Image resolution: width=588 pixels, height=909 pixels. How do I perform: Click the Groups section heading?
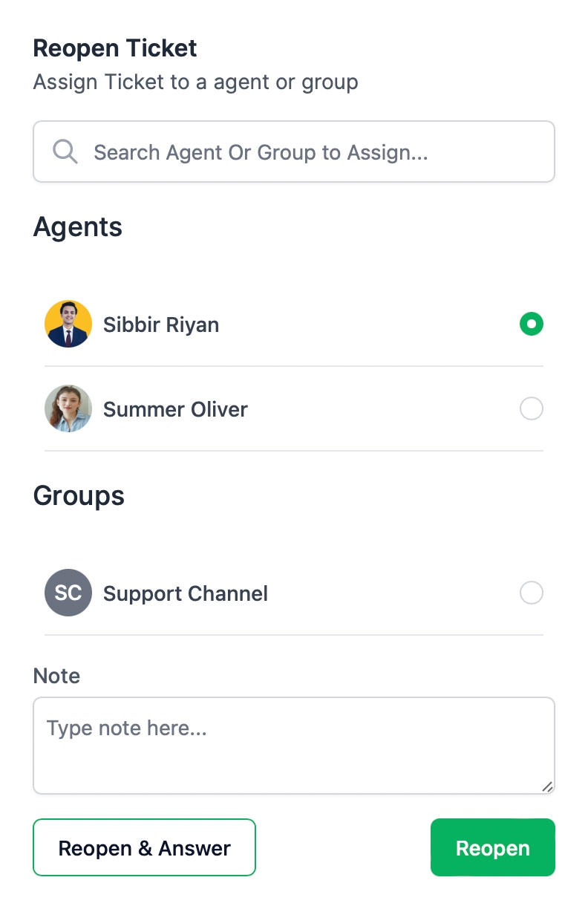click(79, 495)
